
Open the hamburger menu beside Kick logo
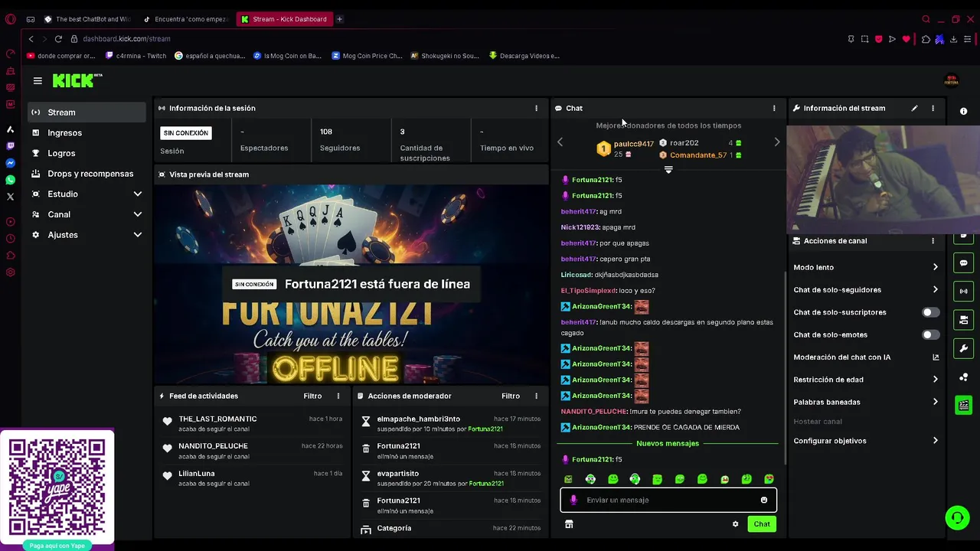tap(38, 80)
